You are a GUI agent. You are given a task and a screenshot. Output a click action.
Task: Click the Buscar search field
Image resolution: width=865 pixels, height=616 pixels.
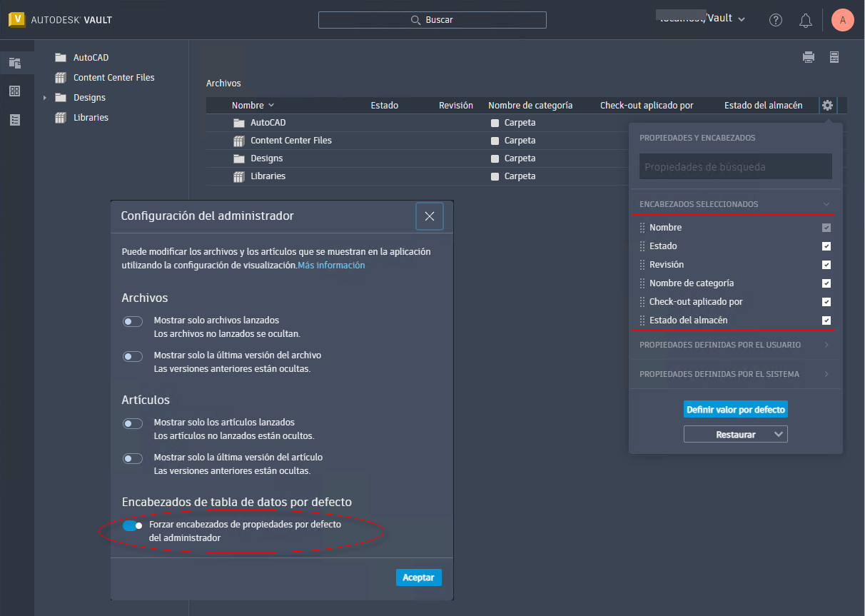point(432,20)
